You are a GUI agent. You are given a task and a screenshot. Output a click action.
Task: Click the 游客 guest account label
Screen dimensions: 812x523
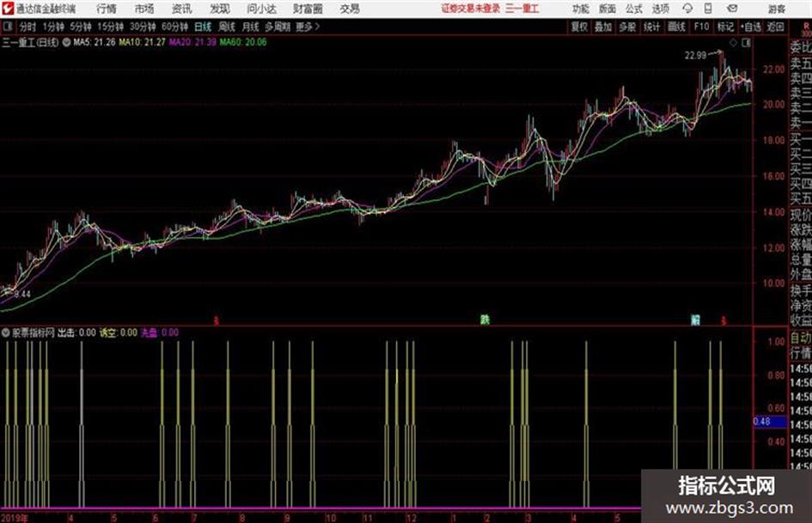coord(778,9)
